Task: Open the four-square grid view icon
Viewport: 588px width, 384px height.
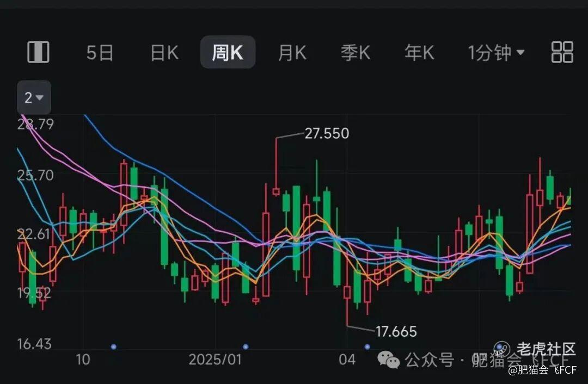Action: point(562,52)
